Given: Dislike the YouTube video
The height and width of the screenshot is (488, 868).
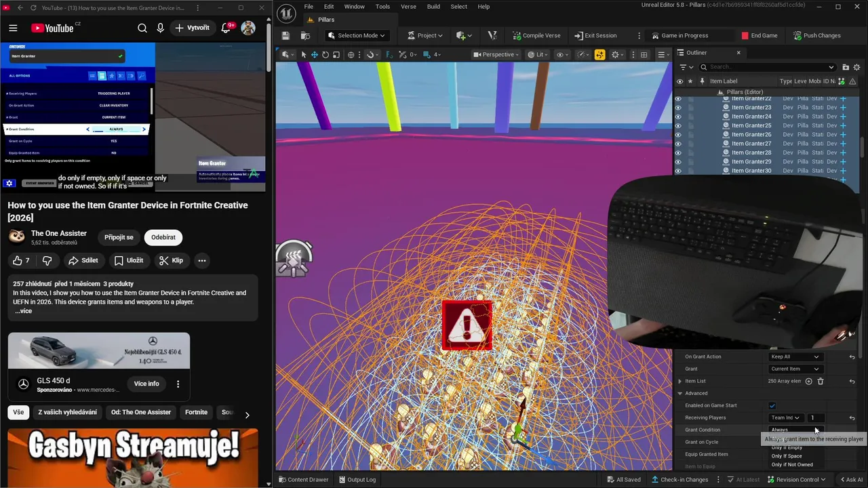Looking at the screenshot, I should (47, 260).
